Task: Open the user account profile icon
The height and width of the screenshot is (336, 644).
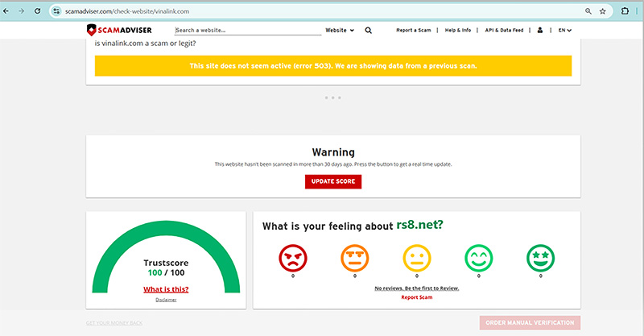Action: tap(539, 30)
